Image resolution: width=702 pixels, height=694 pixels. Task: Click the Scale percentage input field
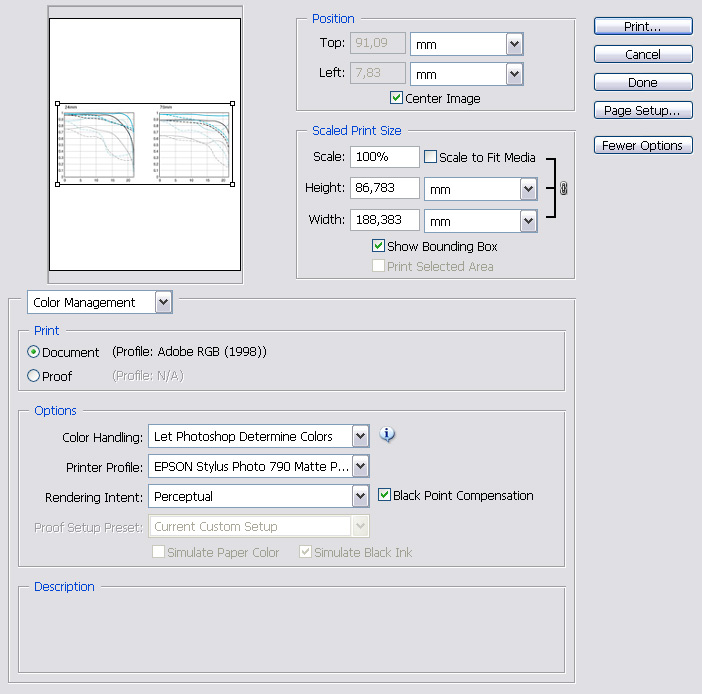pos(384,157)
